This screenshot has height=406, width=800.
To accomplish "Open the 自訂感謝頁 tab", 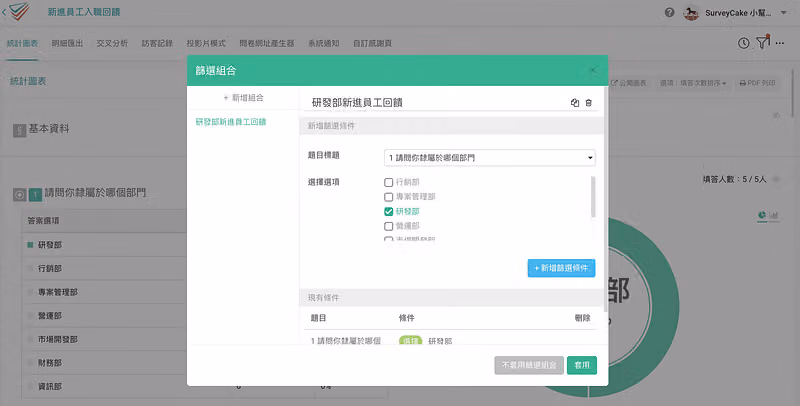I will click(372, 43).
